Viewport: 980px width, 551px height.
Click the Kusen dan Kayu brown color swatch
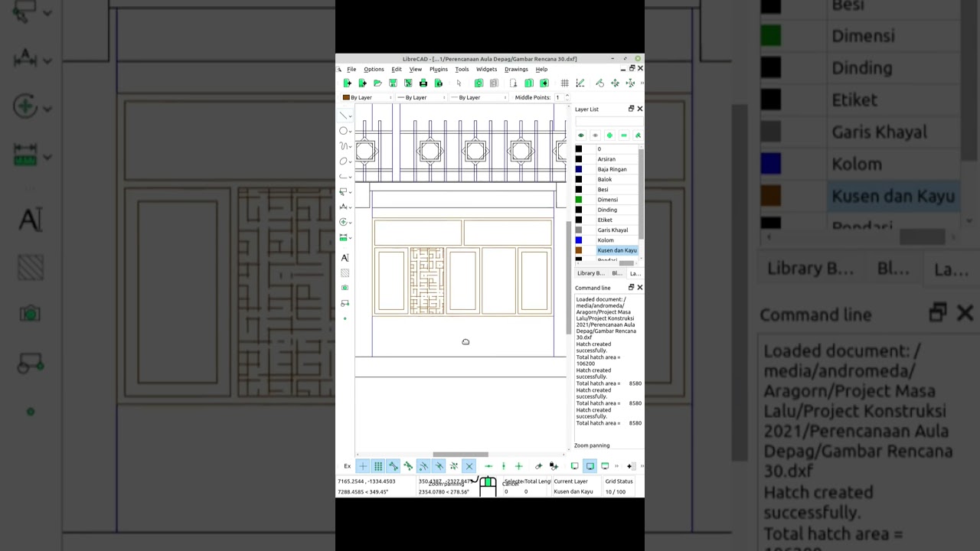[579, 250]
